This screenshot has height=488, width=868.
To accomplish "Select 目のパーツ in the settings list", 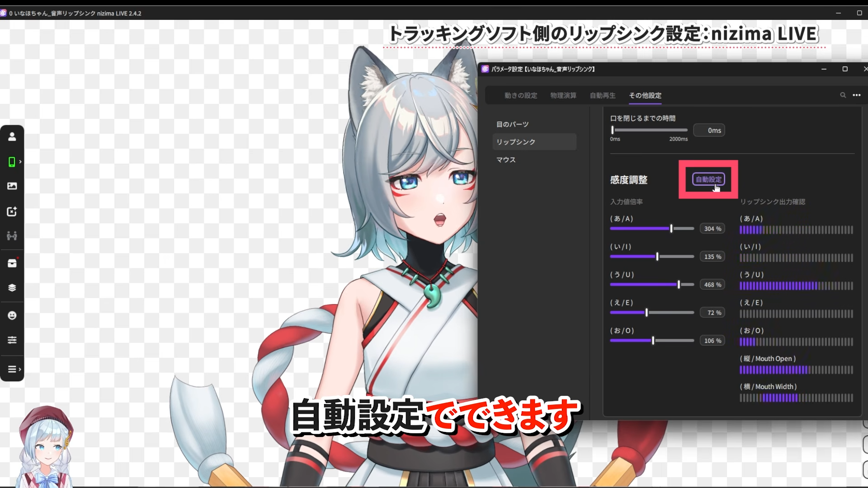I will [x=513, y=124].
